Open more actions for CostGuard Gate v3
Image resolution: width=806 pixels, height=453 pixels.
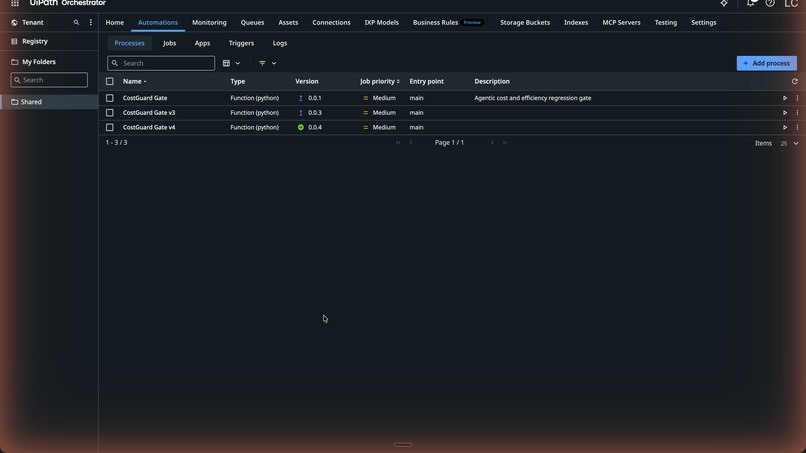pyautogui.click(x=797, y=113)
